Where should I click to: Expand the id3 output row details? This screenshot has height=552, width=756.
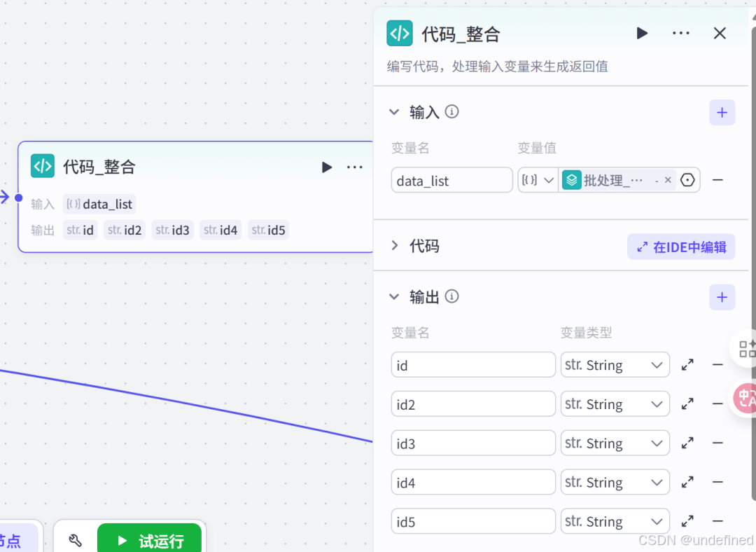[687, 443]
